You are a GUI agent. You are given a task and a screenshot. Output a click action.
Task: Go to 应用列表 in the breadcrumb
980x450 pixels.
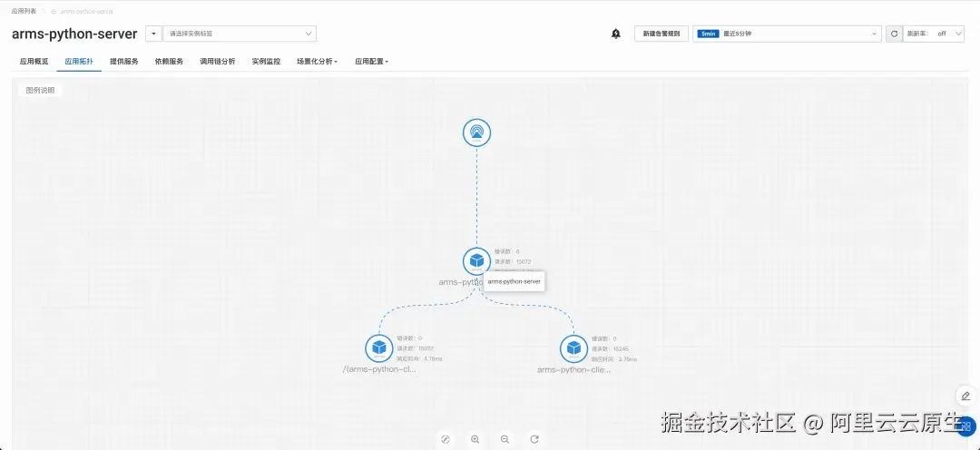click(x=23, y=11)
